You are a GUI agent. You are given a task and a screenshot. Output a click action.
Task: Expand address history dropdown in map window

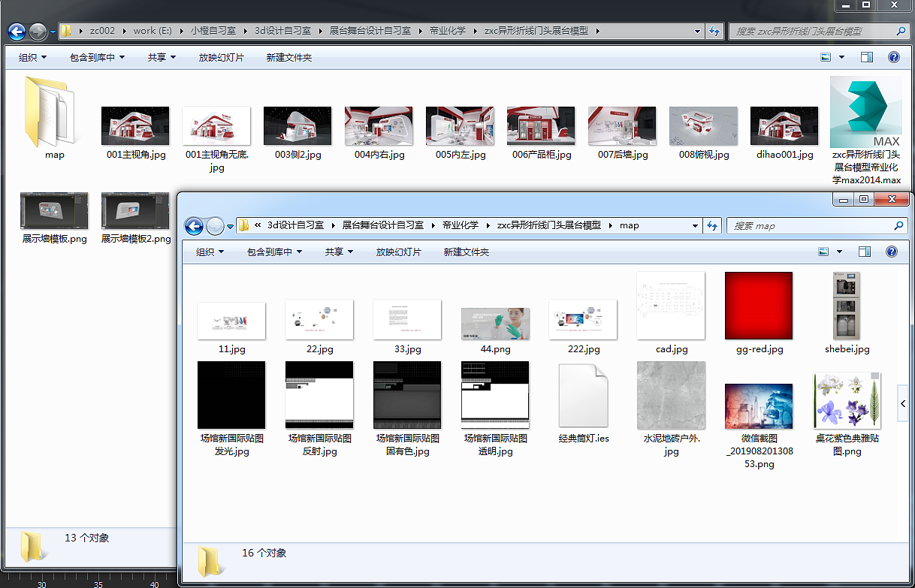click(x=696, y=225)
